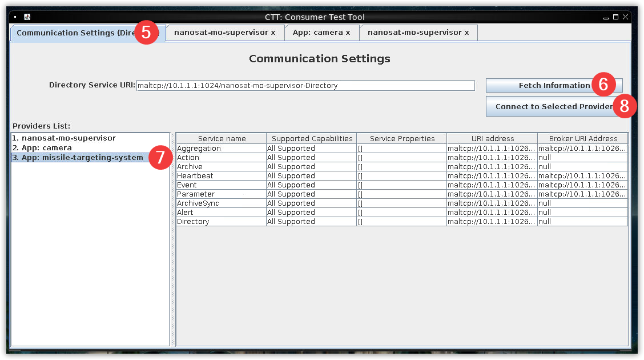Image resolution: width=644 pixels, height=360 pixels.
Task: Click Connect to Selected Provider
Action: click(x=548, y=107)
